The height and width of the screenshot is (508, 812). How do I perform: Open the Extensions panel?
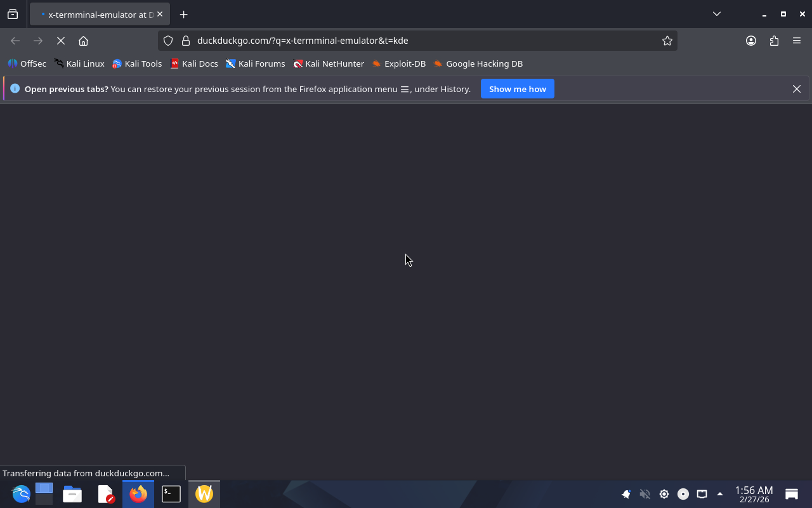(774, 41)
